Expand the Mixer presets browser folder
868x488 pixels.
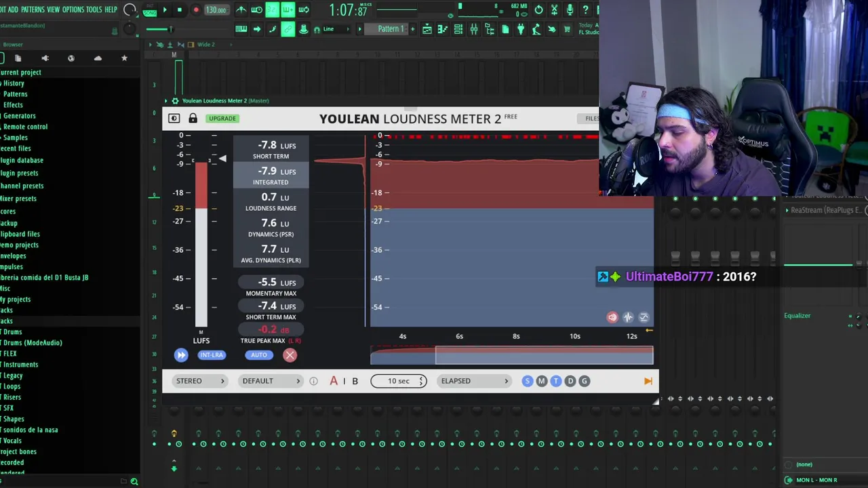(x=18, y=199)
